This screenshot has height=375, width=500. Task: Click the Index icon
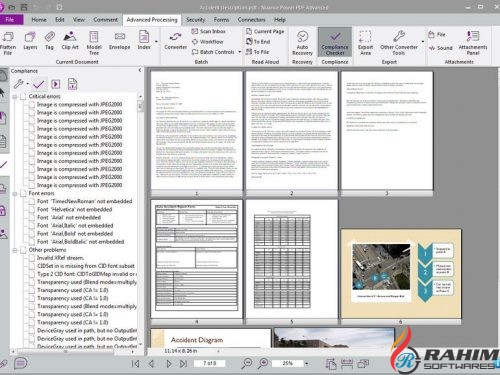pyautogui.click(x=144, y=37)
